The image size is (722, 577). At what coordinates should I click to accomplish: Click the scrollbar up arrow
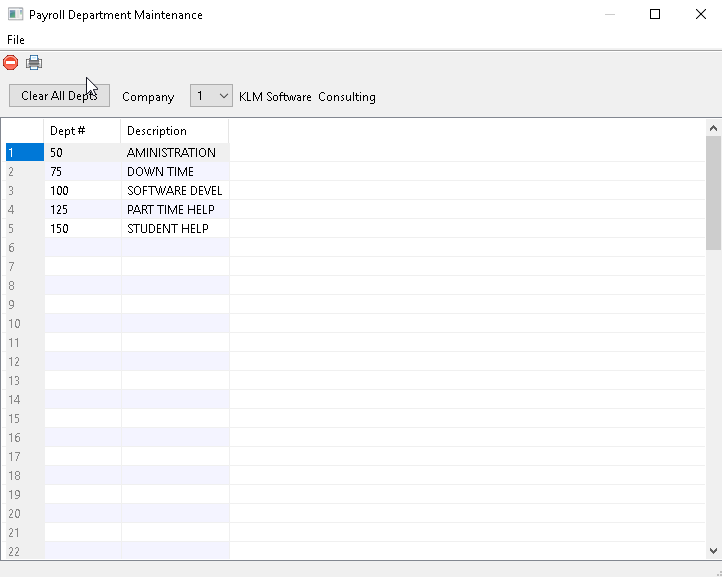pyautogui.click(x=713, y=128)
